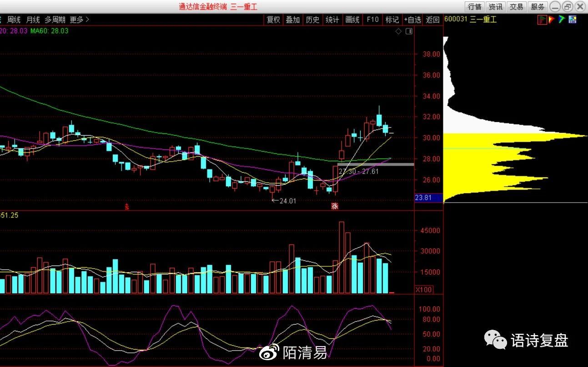Open the 复权 adjustment option
Viewport: 588px width, 367px height.
click(x=273, y=20)
